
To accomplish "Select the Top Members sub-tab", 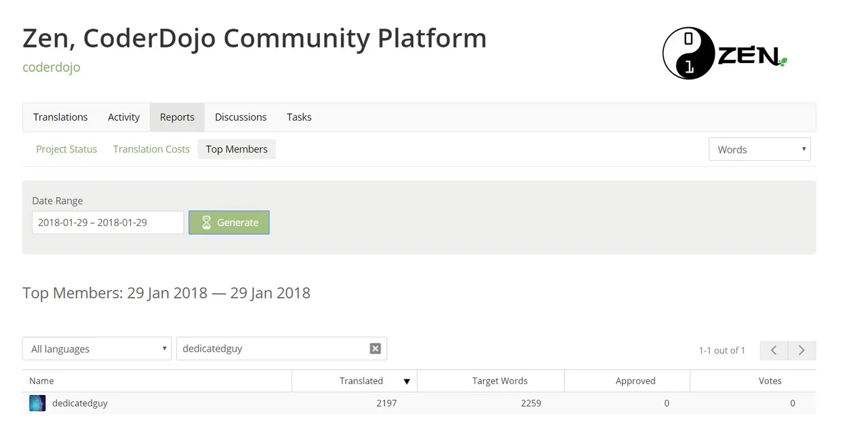I will 237,149.
